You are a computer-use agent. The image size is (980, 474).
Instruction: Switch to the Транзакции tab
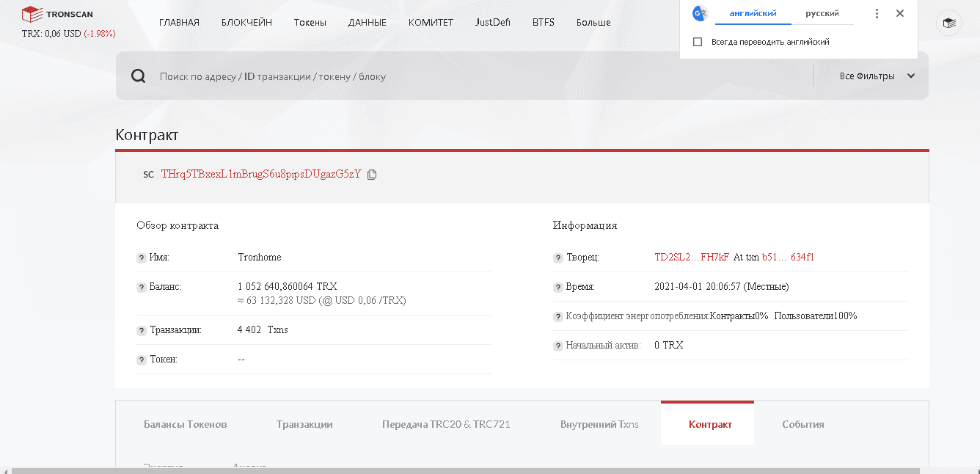coord(304,424)
